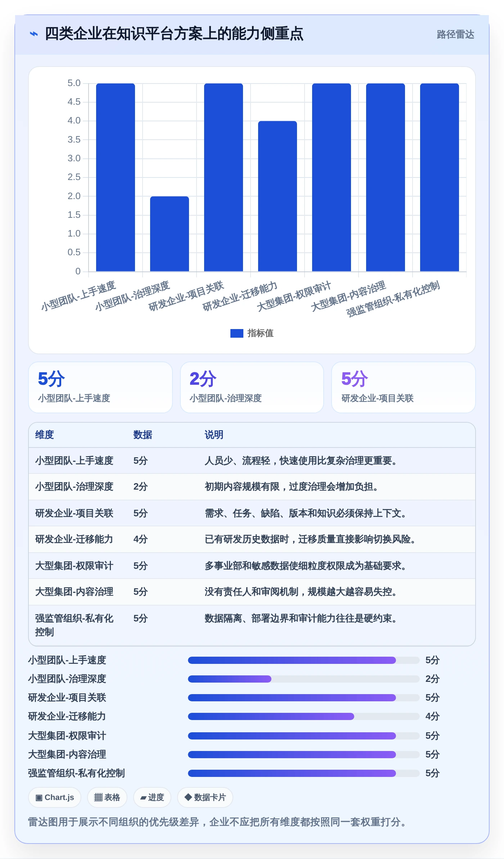Click the lightning icon beside the title
Viewport: 504px width, 859px height.
pyautogui.click(x=34, y=34)
